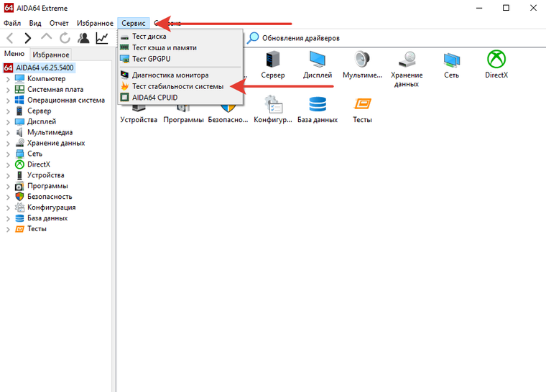The image size is (546, 392).
Task: Expand Дисплей tree node
Action: point(8,122)
